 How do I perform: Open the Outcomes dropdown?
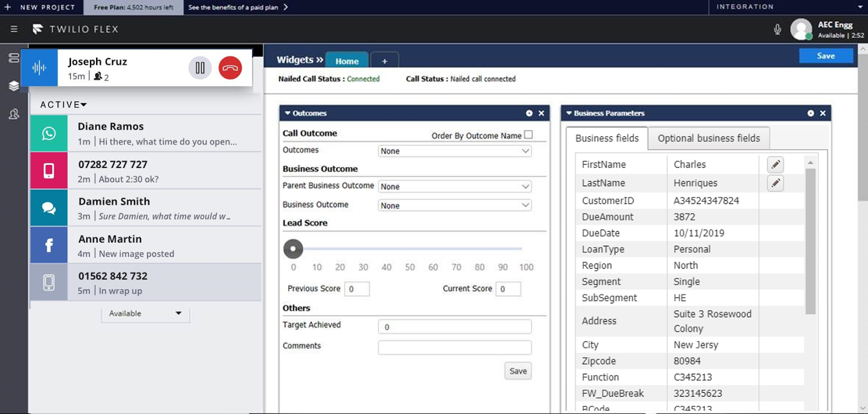(455, 151)
